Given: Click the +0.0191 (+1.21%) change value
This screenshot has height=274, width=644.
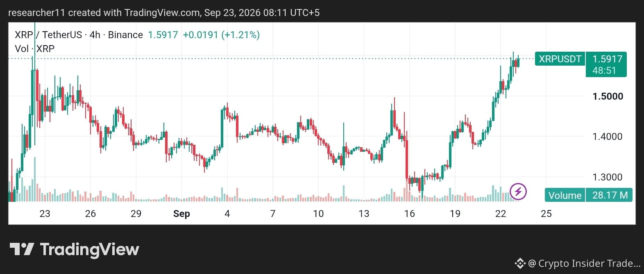Looking at the screenshot, I should (x=221, y=35).
